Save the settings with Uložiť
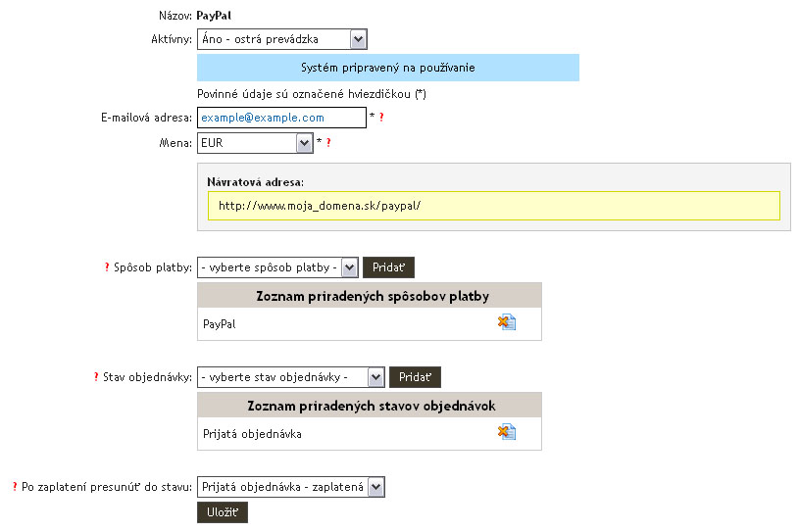Image resolution: width=799 pixels, height=532 pixels. [223, 512]
